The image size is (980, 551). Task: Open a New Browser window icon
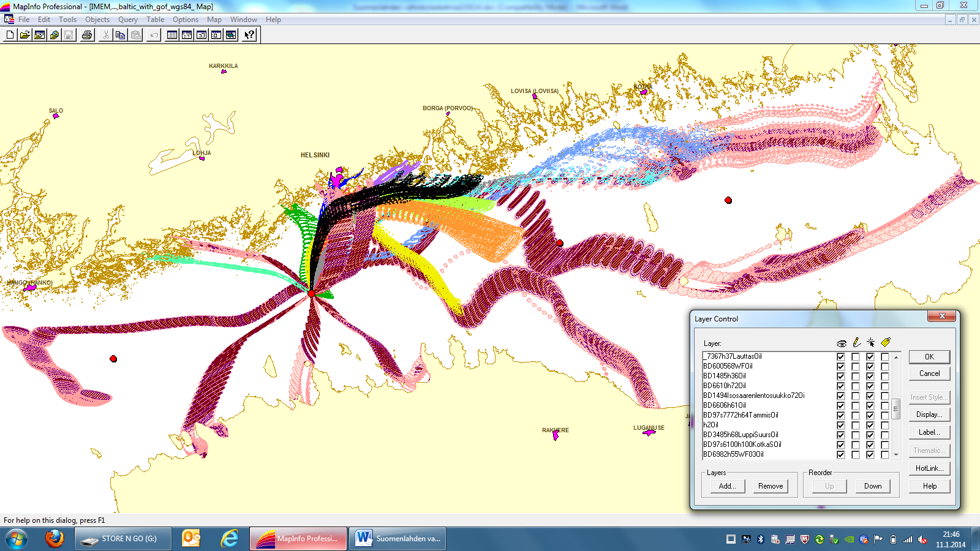click(x=172, y=35)
